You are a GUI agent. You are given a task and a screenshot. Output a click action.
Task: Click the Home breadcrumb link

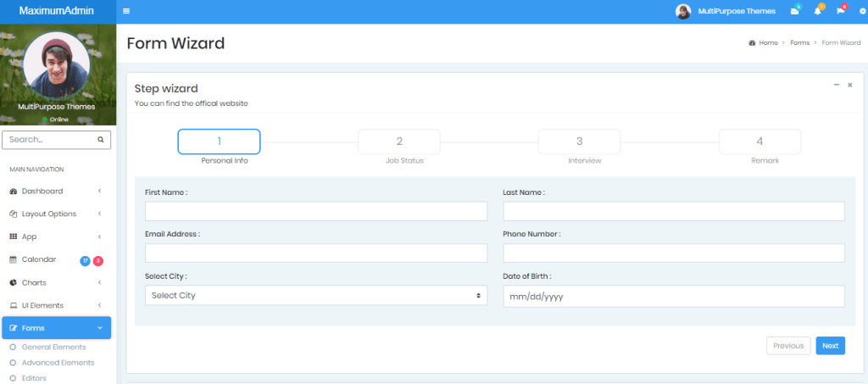pyautogui.click(x=768, y=42)
